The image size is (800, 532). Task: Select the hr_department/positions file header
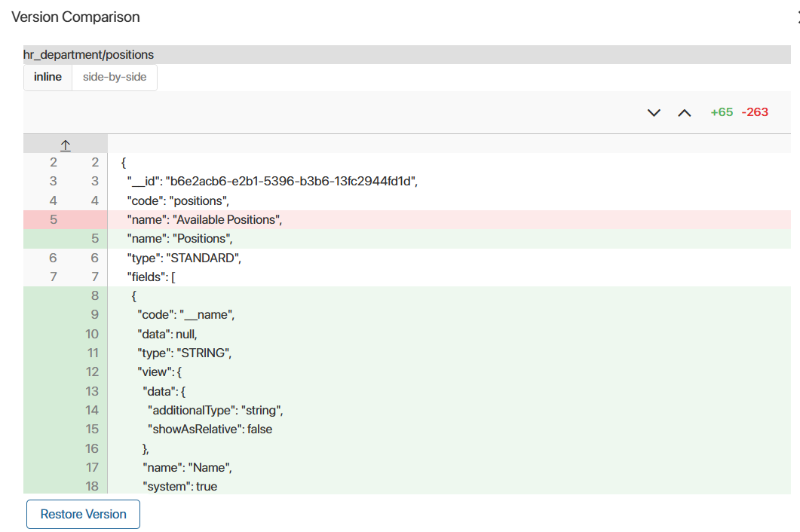(88, 54)
